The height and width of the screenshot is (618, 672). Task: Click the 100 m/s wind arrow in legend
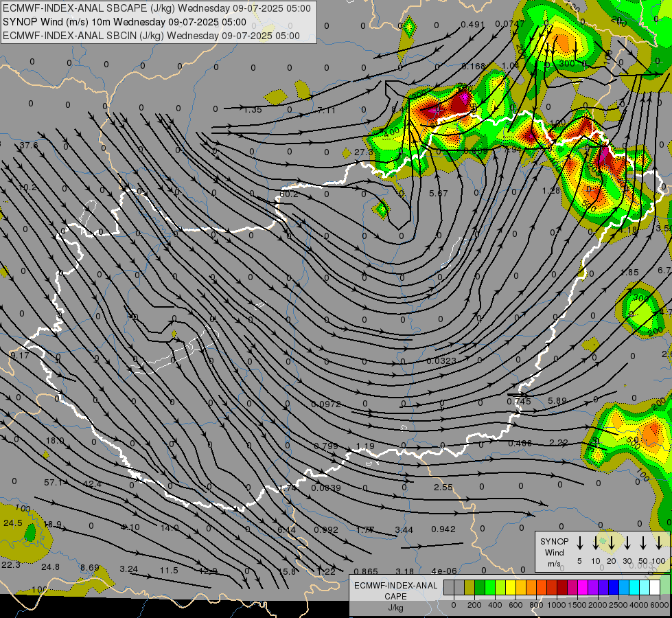point(659,542)
